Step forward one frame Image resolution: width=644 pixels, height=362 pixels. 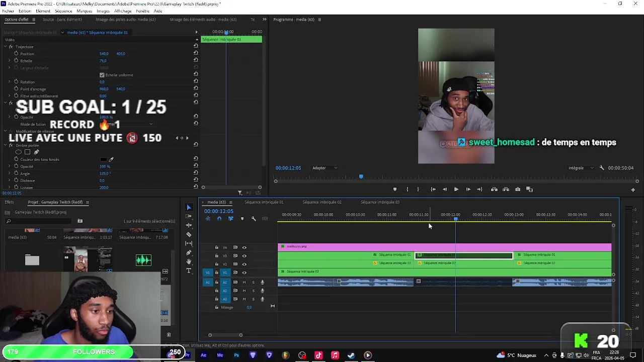pos(468,190)
